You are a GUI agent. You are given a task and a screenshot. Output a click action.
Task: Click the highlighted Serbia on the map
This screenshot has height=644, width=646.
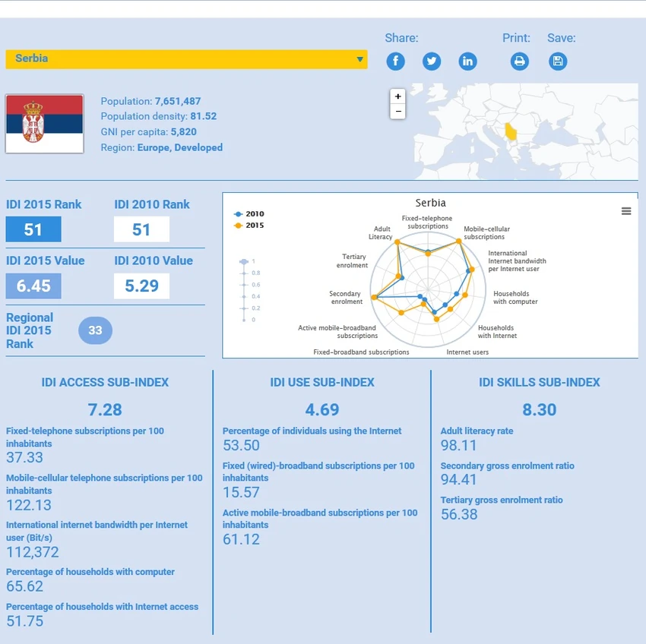coord(511,131)
